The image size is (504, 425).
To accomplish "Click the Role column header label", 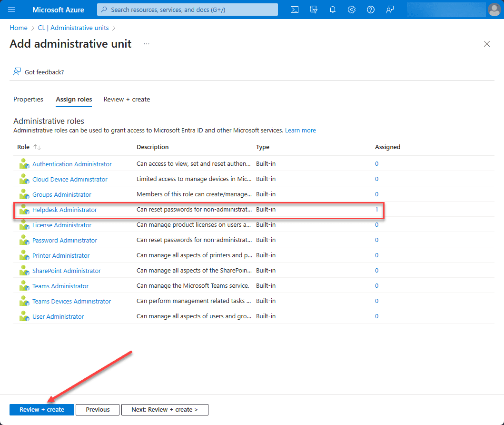I will tap(23, 147).
